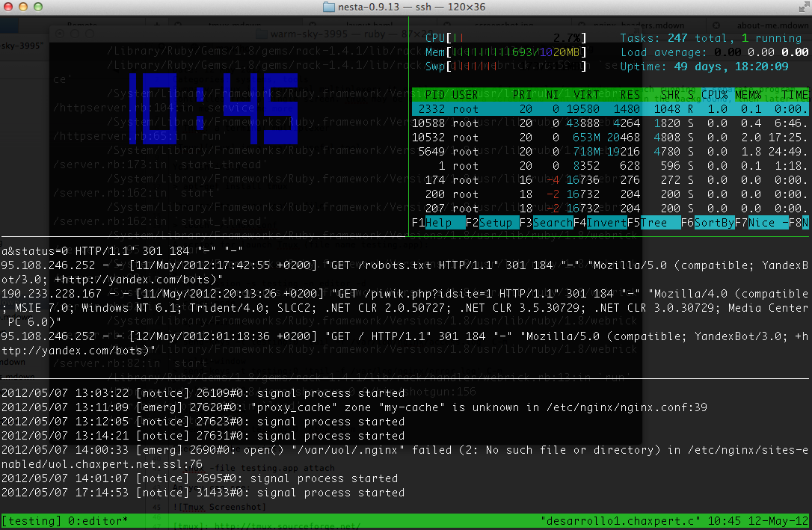Select process row with PID 200
This screenshot has width=812, height=530.
coord(610,194)
